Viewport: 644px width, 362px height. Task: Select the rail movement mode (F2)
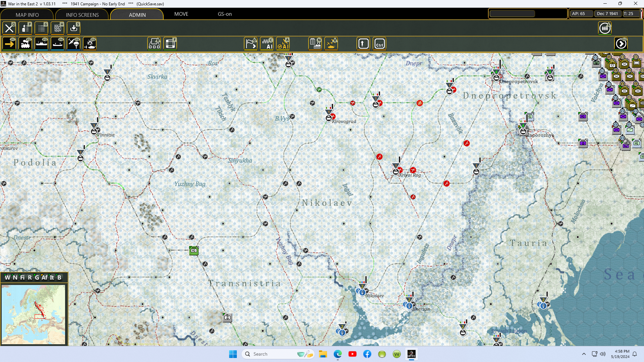coord(25,44)
